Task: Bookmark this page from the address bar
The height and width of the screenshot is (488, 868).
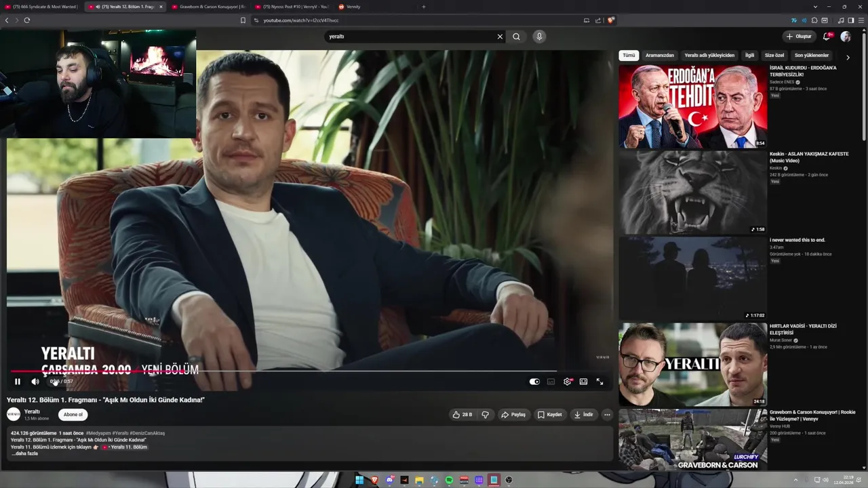Action: [x=243, y=20]
